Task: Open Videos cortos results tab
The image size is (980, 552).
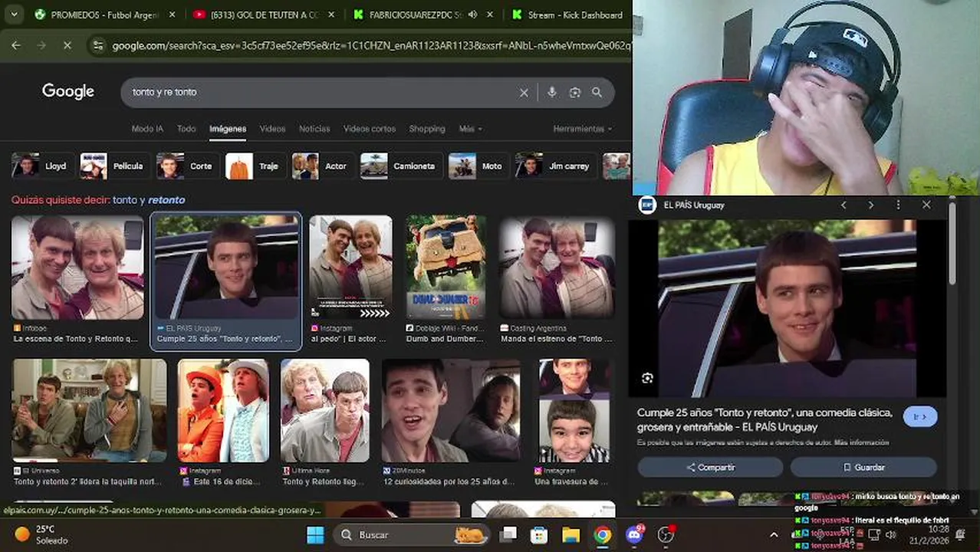Action: coord(370,129)
